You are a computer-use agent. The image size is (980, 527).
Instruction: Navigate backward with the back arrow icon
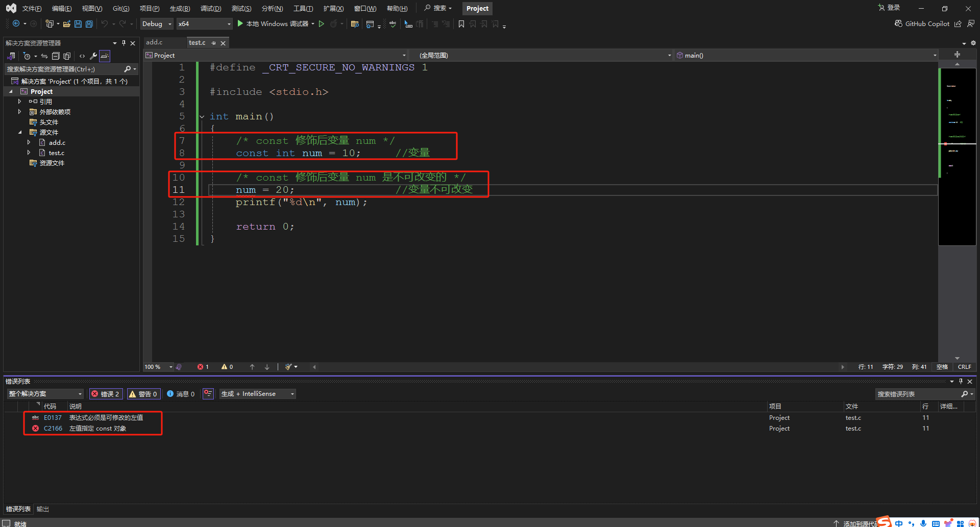pyautogui.click(x=16, y=24)
